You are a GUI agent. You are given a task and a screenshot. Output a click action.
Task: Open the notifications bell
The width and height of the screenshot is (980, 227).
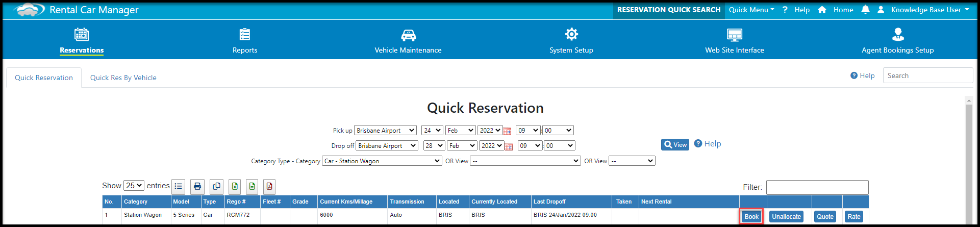tap(865, 10)
